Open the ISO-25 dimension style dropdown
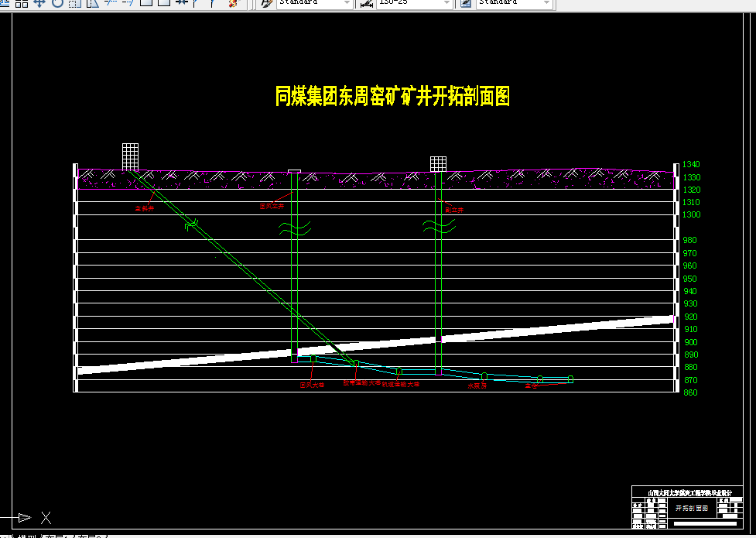The image size is (756, 538). tap(447, 3)
